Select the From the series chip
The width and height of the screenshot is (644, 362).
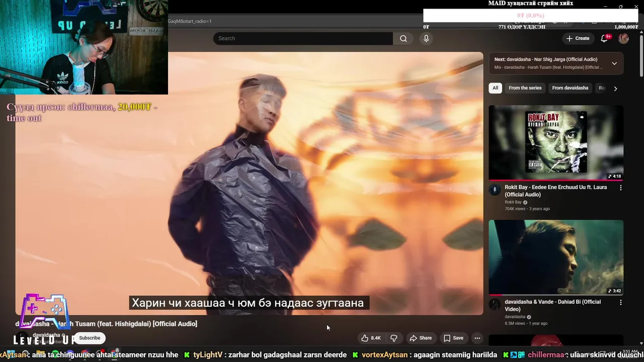point(525,88)
